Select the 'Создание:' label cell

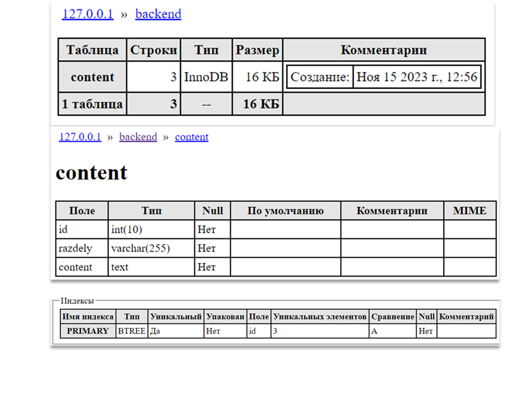pyautogui.click(x=320, y=77)
